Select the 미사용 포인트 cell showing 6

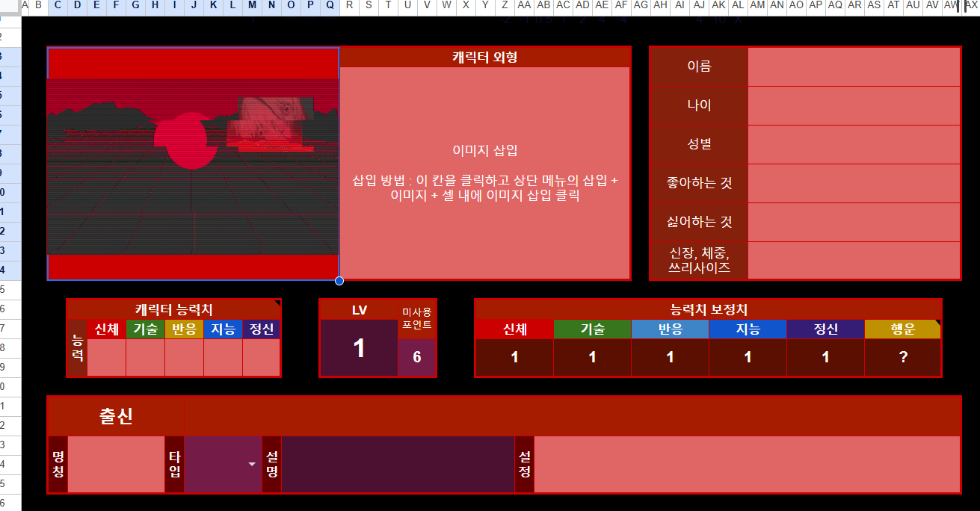pos(417,357)
